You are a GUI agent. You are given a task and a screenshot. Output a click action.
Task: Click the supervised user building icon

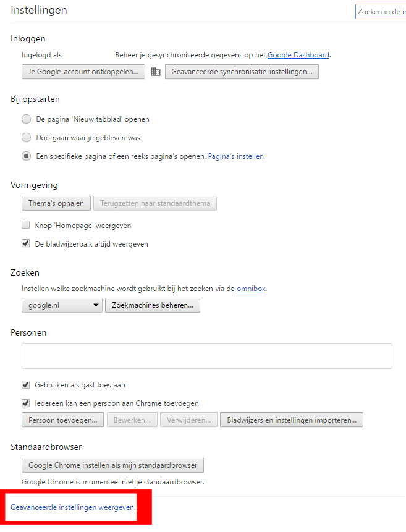click(155, 72)
